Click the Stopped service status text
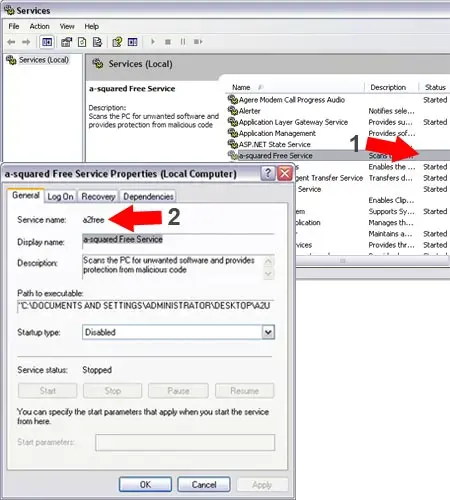Screen dimensions: 450x500 [97, 370]
